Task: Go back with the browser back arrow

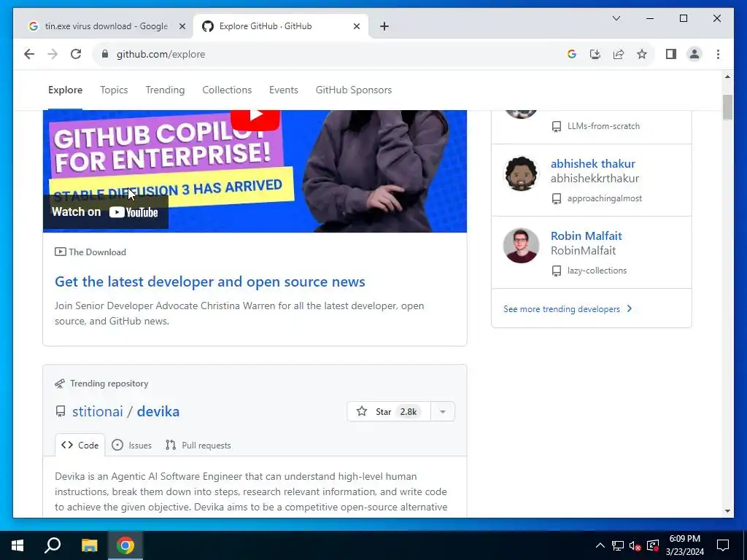Action: point(29,54)
